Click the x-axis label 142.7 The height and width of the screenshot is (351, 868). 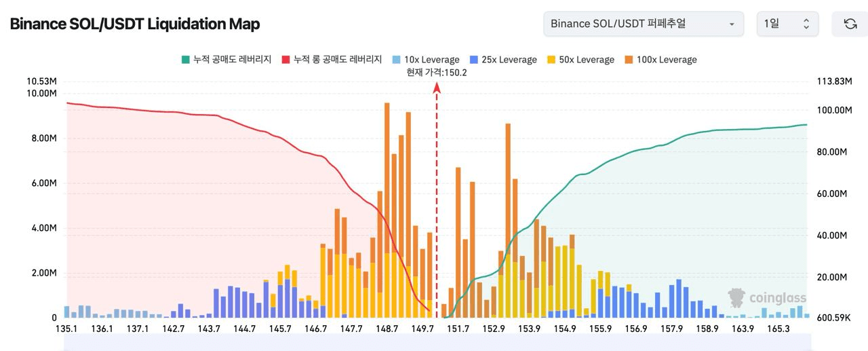click(x=173, y=329)
